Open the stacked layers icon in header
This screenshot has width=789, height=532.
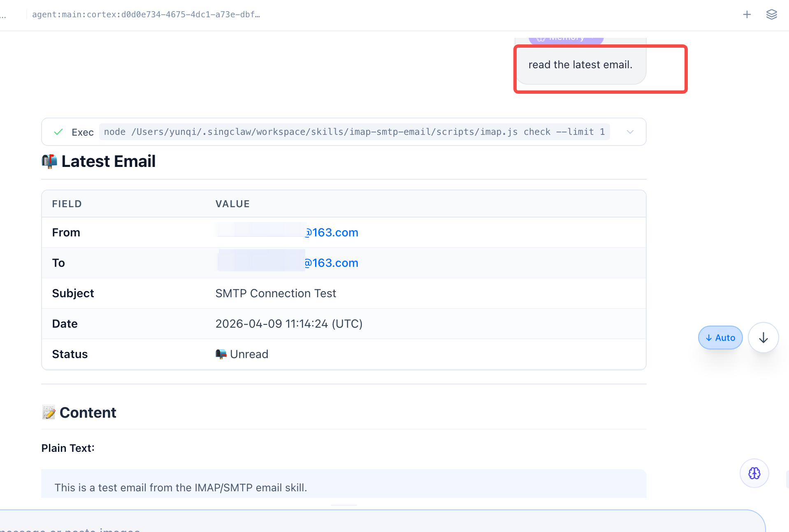[x=771, y=15]
